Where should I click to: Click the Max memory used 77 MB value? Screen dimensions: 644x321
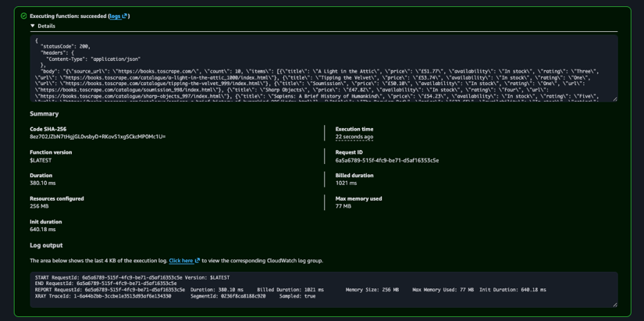click(343, 206)
